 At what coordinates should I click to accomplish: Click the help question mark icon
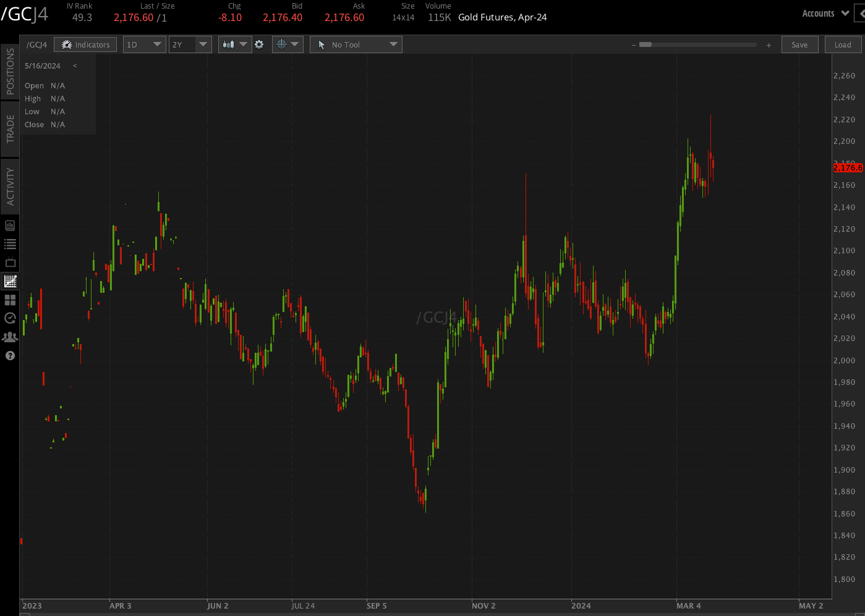coord(10,355)
